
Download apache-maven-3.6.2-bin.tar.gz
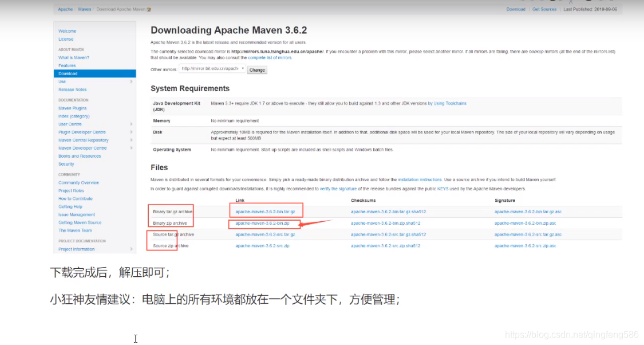tap(265, 212)
